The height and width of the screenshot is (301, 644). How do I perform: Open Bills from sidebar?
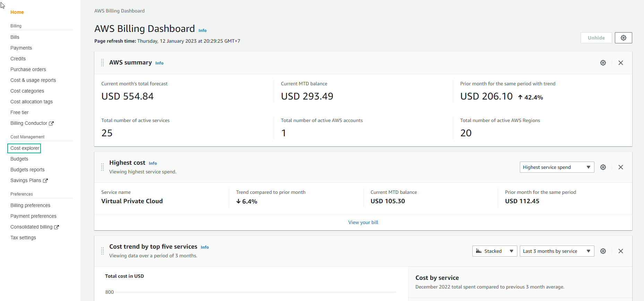15,37
